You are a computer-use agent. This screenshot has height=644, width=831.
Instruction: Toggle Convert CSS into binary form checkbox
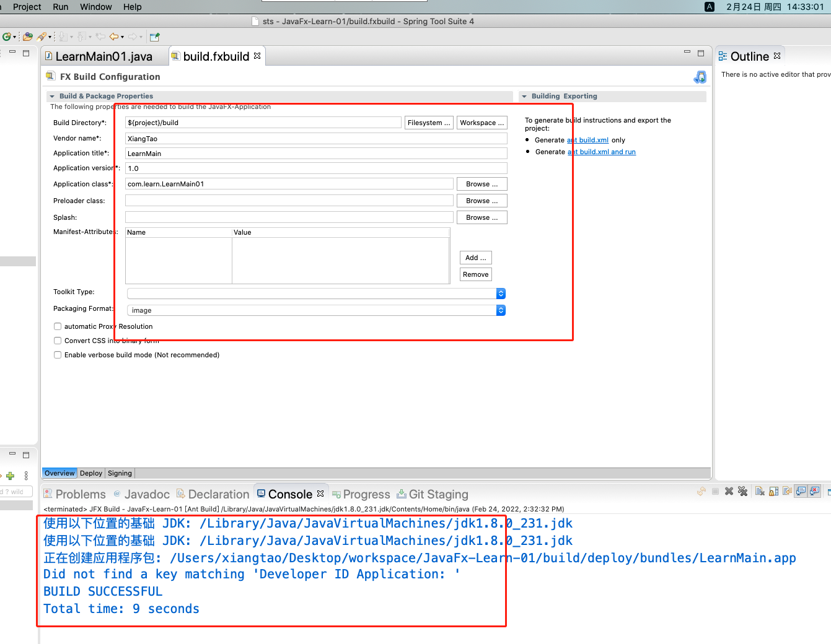click(58, 341)
